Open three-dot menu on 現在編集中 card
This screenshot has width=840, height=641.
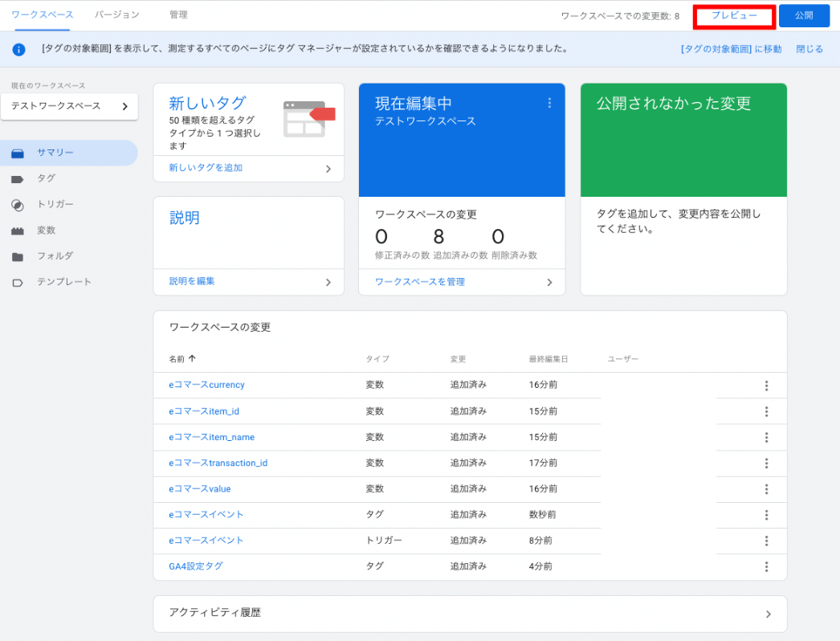pos(549,103)
